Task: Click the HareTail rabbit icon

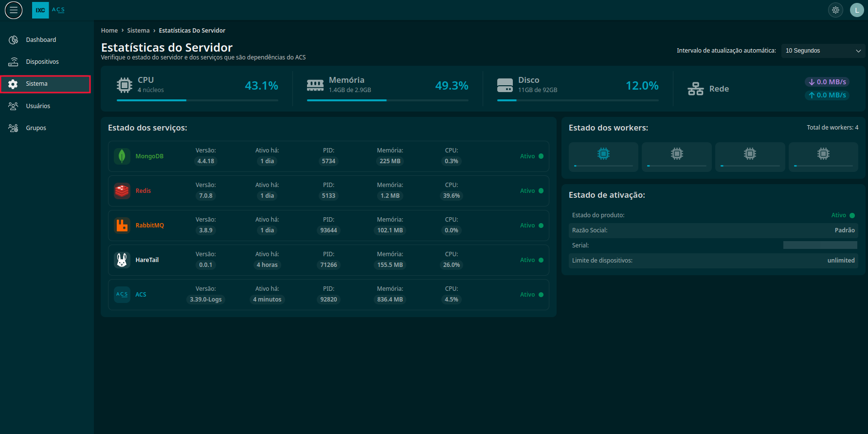Action: (x=122, y=260)
